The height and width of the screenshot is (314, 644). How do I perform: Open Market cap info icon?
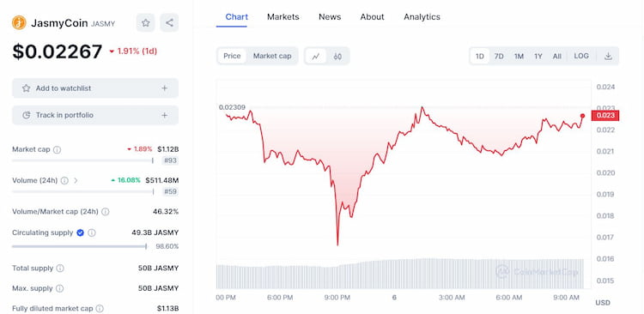[x=57, y=150]
